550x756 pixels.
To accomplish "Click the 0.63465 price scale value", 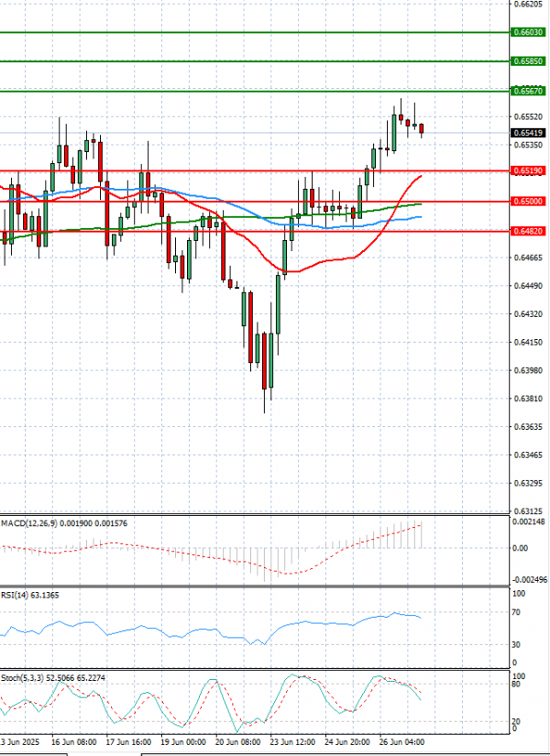I will tap(528, 455).
